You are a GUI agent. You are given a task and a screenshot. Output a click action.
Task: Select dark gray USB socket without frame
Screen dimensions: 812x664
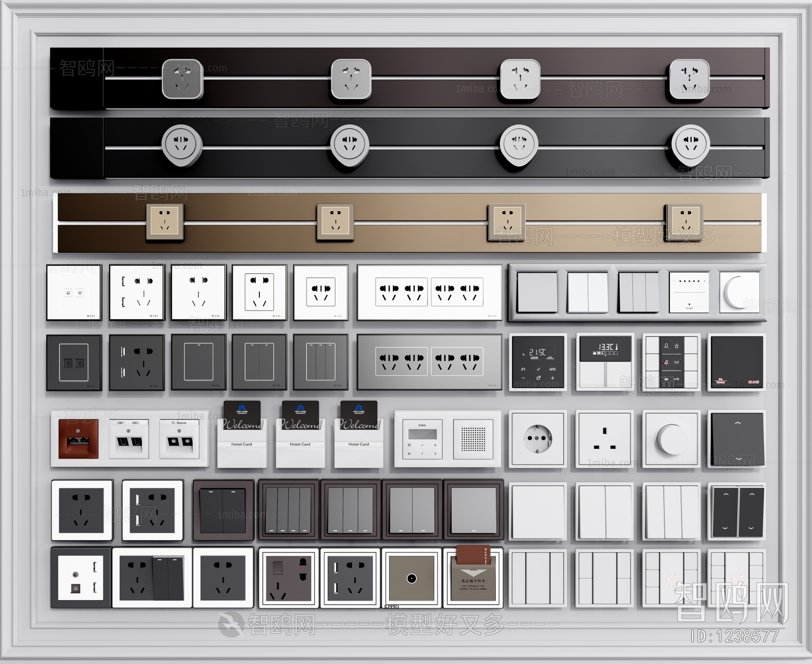click(x=137, y=362)
